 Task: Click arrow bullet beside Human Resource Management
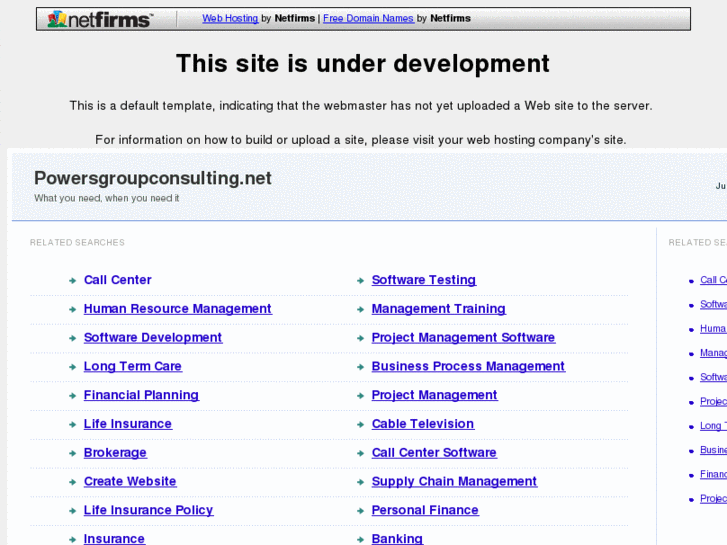pos(72,309)
